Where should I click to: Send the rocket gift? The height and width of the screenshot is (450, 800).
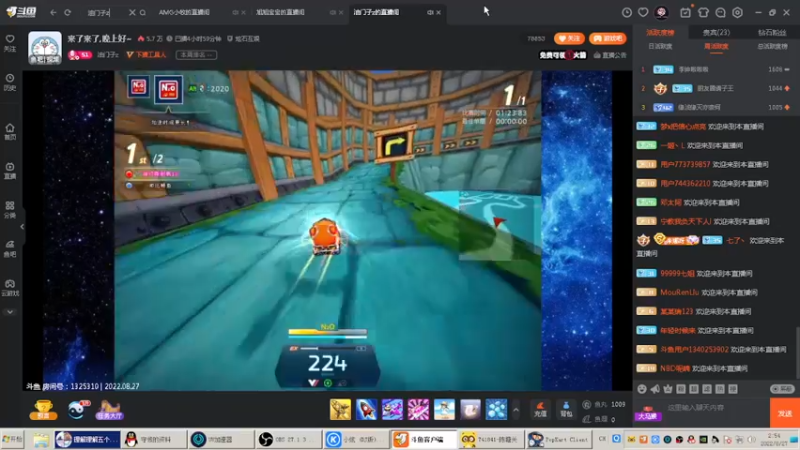pos(366,409)
